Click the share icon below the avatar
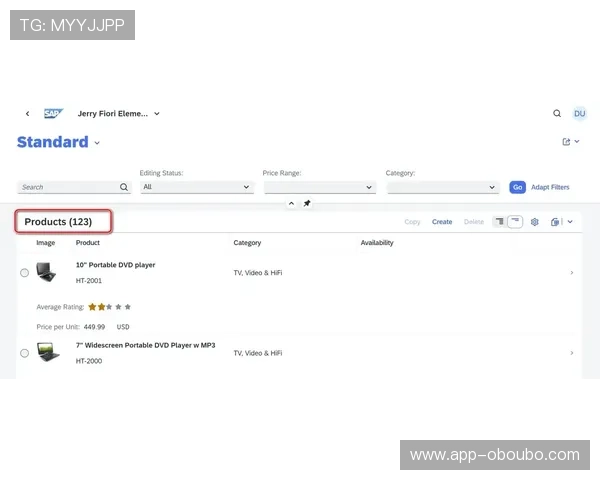Image resolution: width=600 pixels, height=480 pixels. pyautogui.click(x=566, y=142)
